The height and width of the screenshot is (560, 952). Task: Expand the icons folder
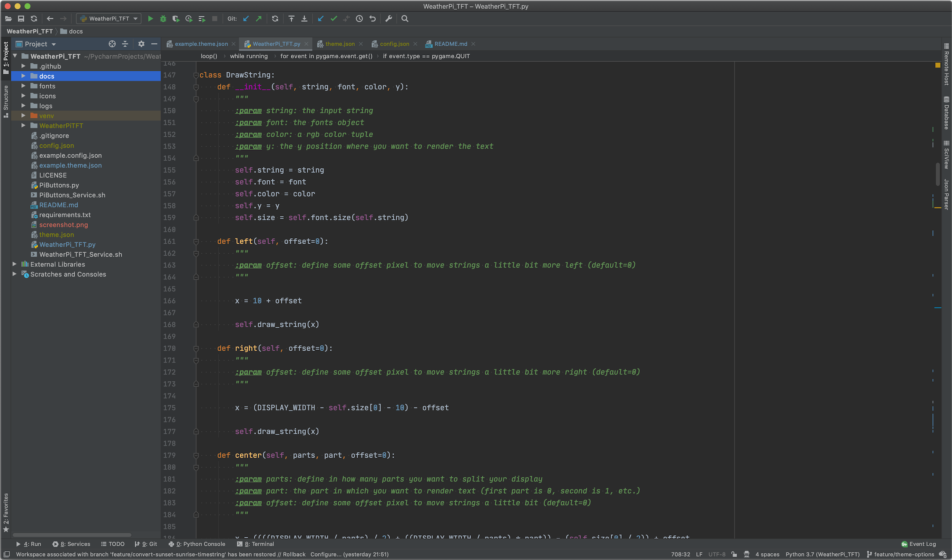(x=24, y=96)
